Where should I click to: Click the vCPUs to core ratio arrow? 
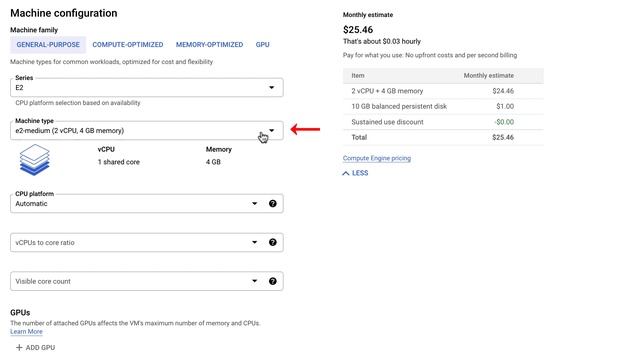pyautogui.click(x=254, y=242)
